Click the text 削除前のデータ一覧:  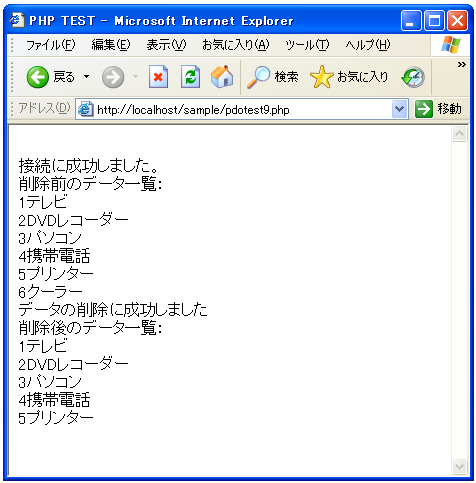[x=90, y=183]
